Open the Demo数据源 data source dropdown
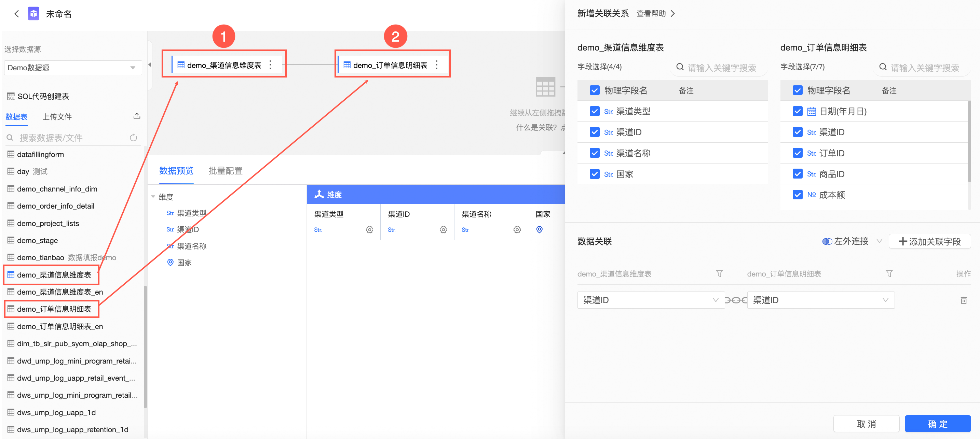 click(x=73, y=68)
